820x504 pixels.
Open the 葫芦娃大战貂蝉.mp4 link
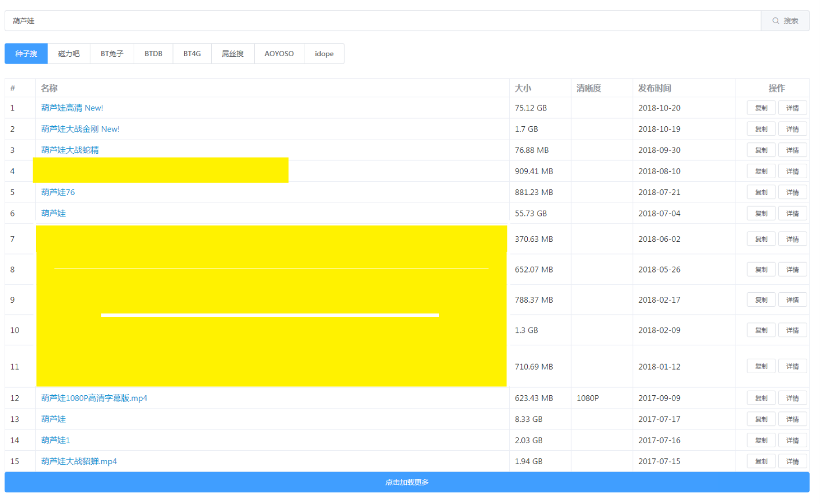[x=79, y=461]
